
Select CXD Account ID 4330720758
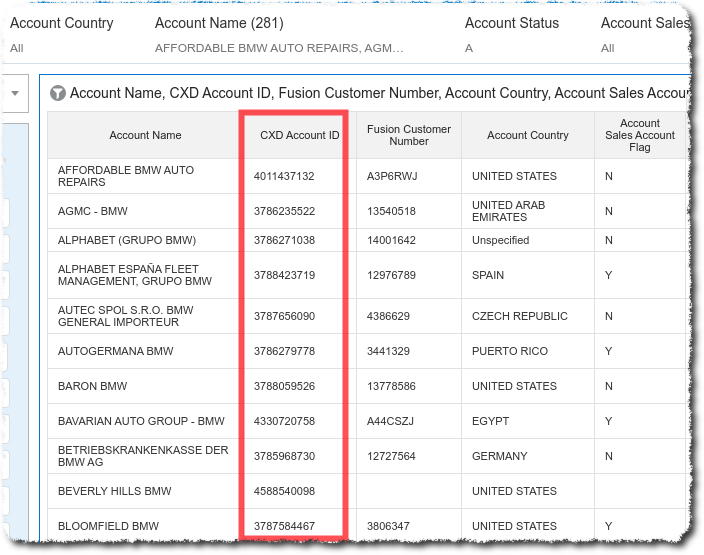coord(284,421)
